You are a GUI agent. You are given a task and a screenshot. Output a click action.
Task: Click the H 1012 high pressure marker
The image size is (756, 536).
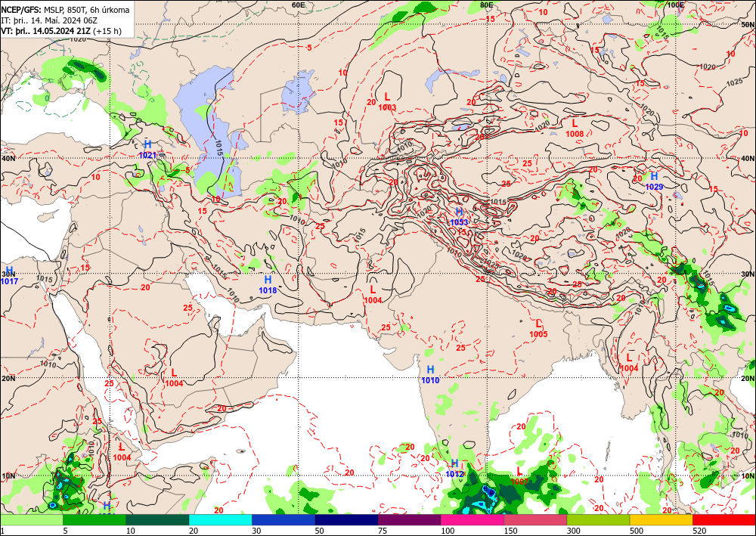(x=454, y=469)
